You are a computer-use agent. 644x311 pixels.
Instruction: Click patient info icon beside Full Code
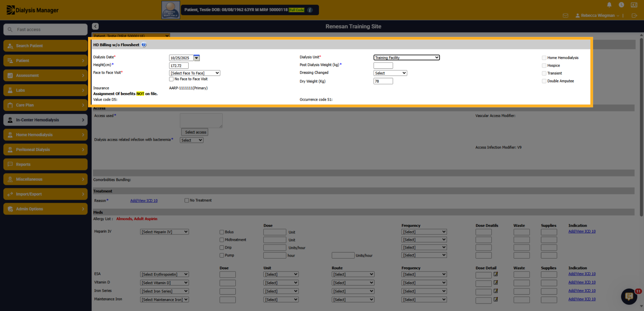(x=310, y=10)
